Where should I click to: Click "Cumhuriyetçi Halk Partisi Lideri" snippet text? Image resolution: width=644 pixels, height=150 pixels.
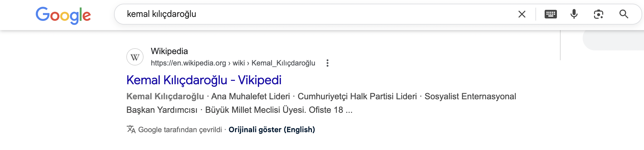(x=357, y=97)
